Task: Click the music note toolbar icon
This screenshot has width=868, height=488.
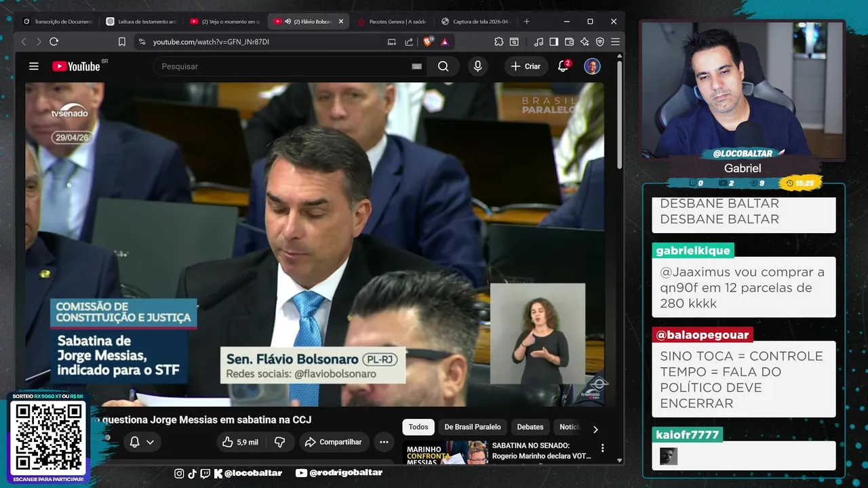Action: [538, 42]
